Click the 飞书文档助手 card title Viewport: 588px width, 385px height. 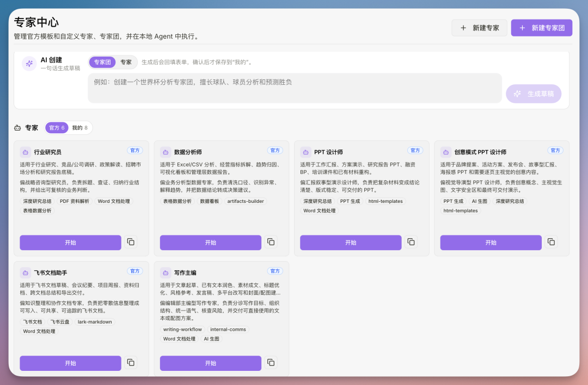51,272
